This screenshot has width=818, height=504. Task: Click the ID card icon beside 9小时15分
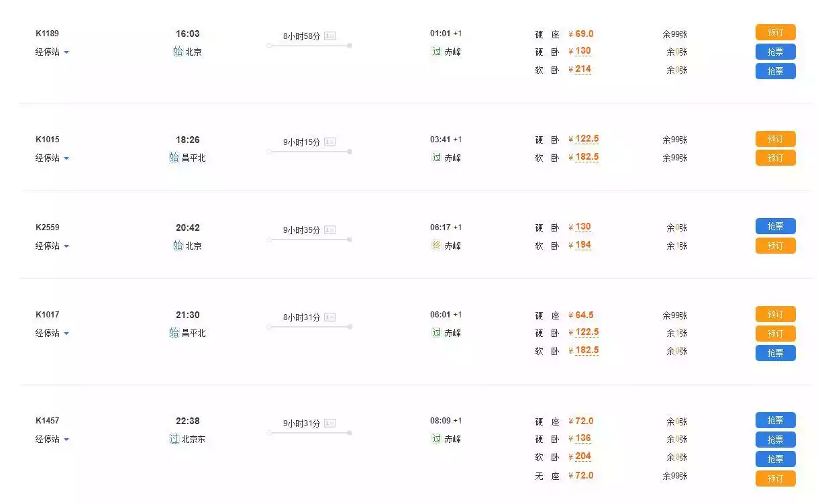(x=329, y=142)
